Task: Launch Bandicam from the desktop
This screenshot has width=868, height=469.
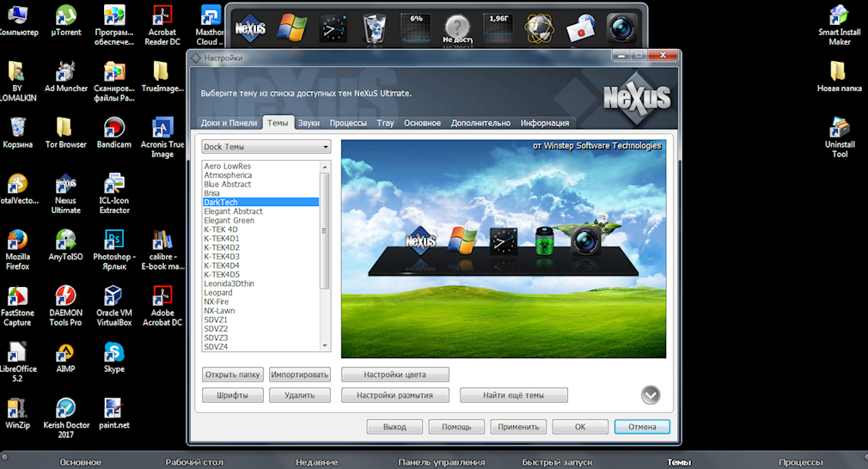Action: pyautogui.click(x=114, y=133)
